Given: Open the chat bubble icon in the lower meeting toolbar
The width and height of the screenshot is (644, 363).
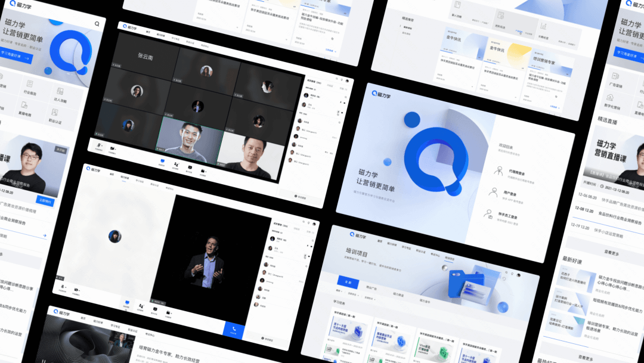Looking at the screenshot, I should (155, 310).
